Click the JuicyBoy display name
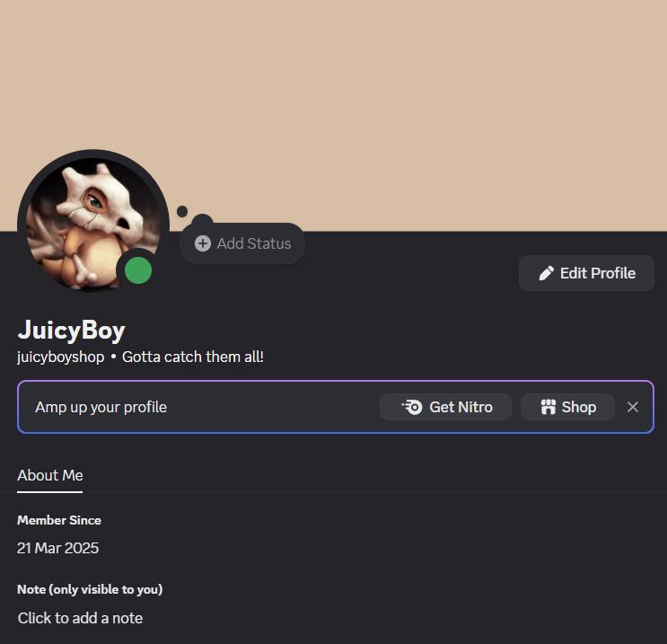Image resolution: width=667 pixels, height=644 pixels. point(71,331)
